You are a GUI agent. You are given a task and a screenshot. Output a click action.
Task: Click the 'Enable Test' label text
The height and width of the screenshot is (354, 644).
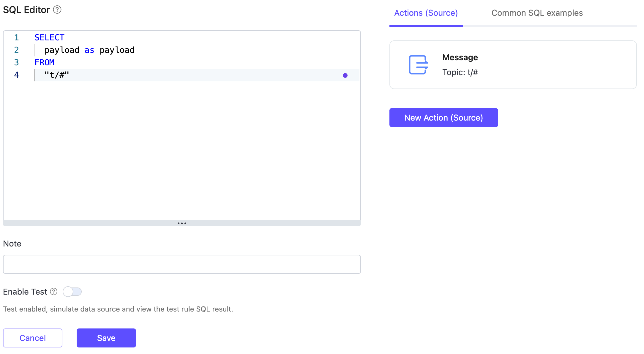25,292
